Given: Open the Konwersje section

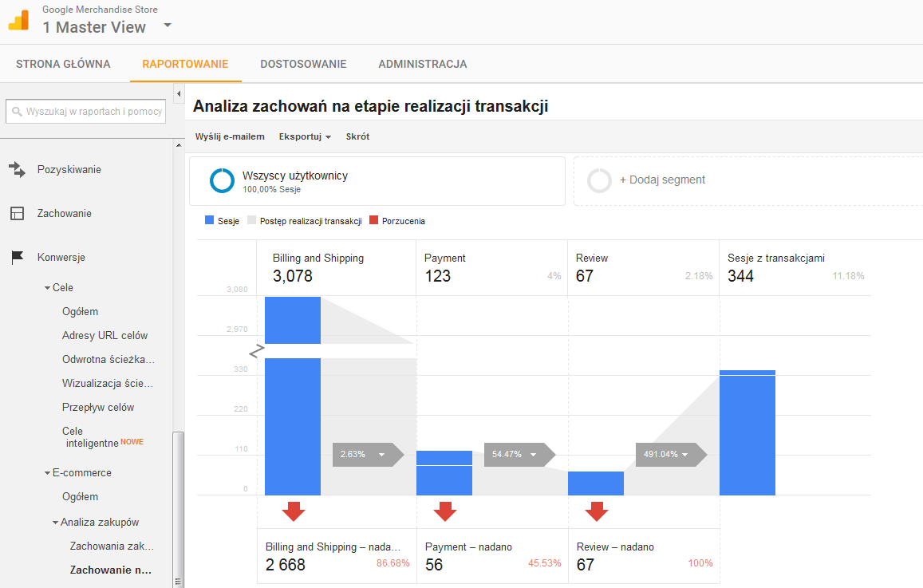Looking at the screenshot, I should pos(61,257).
